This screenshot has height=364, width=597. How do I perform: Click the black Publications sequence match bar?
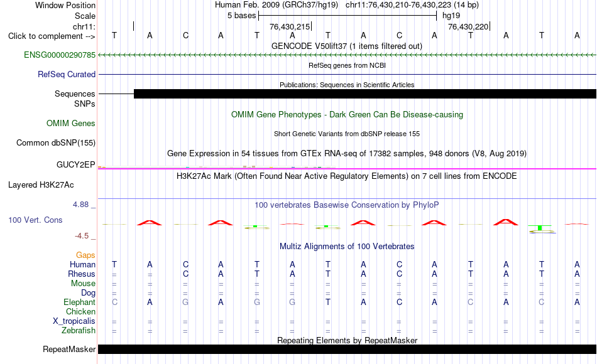(365, 94)
